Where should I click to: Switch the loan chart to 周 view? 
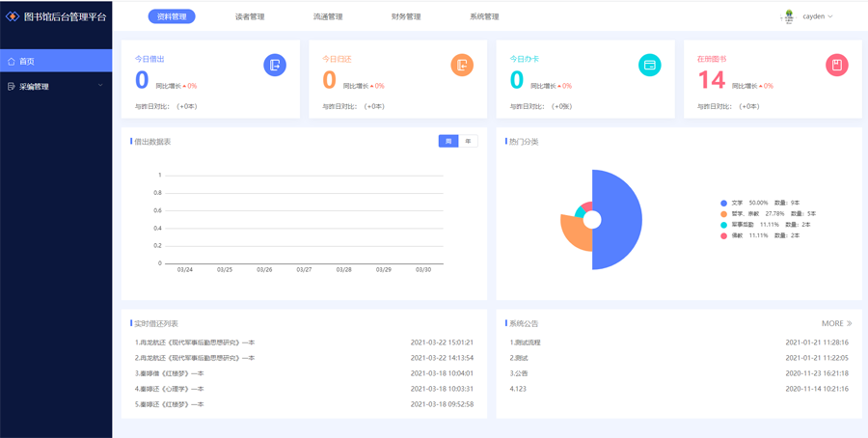[448, 141]
